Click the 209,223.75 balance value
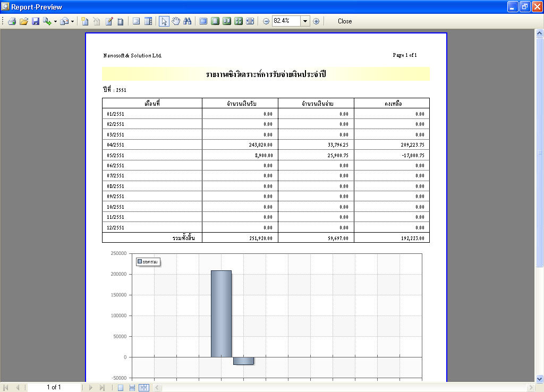544x392 pixels. point(412,145)
